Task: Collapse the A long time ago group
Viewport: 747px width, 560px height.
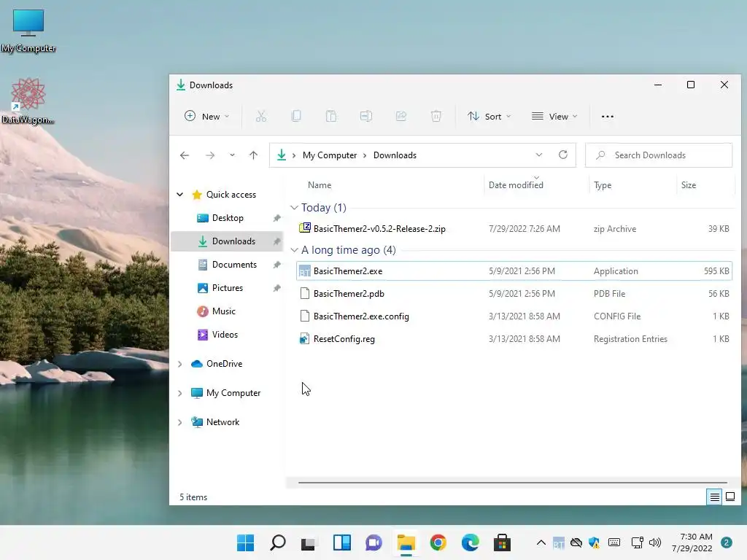Action: point(294,250)
